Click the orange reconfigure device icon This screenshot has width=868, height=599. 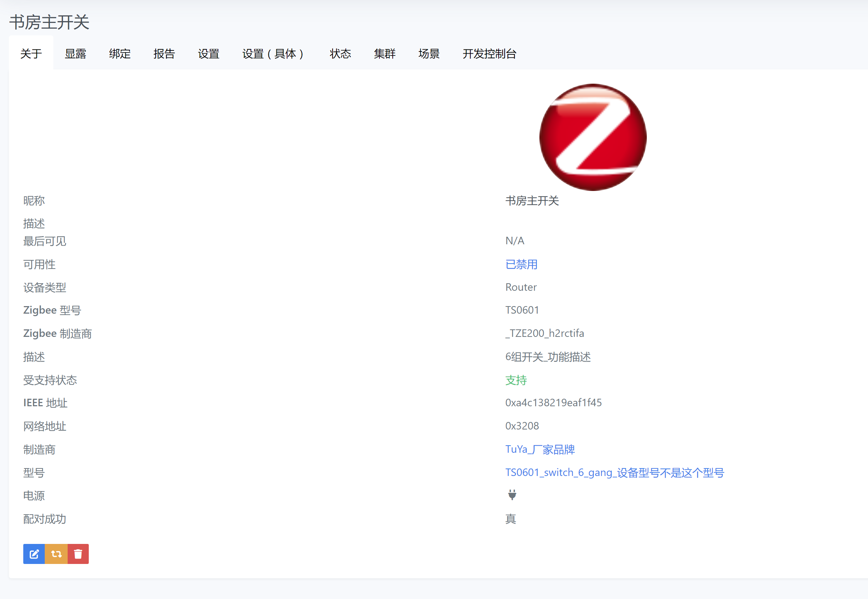56,554
